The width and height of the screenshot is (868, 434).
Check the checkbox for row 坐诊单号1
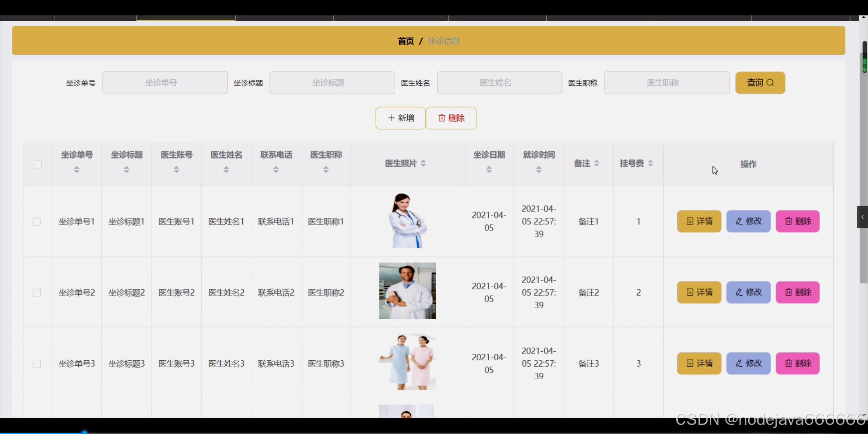pyautogui.click(x=37, y=222)
